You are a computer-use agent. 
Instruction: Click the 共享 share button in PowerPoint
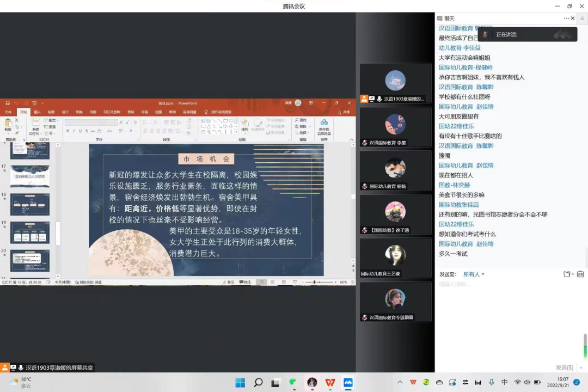point(344,112)
